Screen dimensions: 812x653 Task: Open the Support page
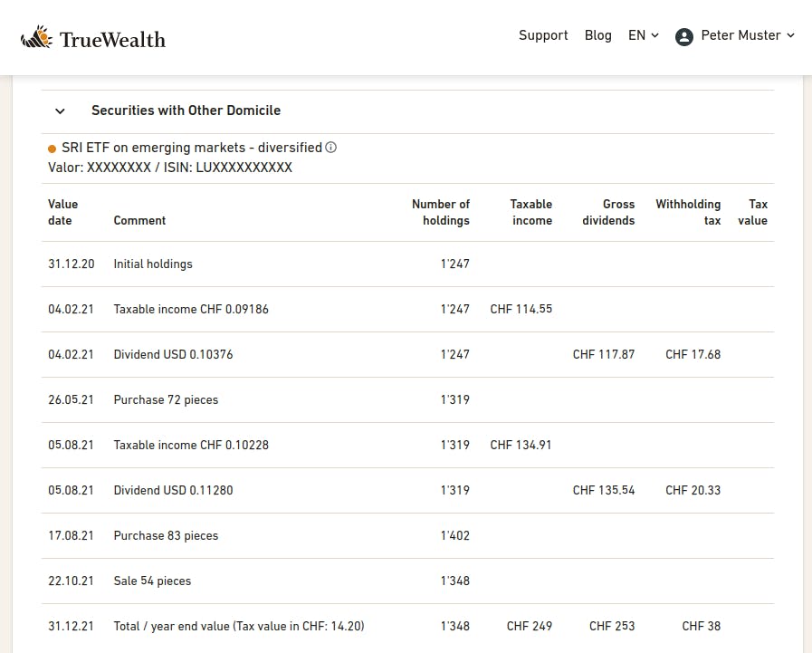click(x=543, y=35)
